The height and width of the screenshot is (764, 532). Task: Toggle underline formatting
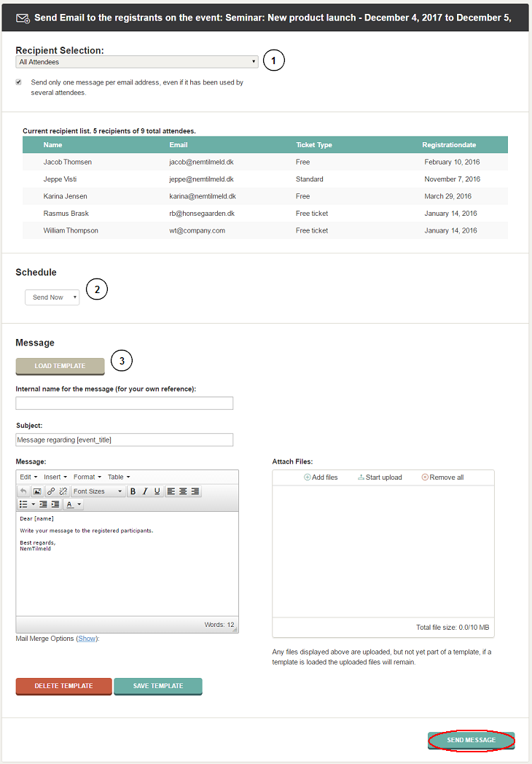[x=157, y=491]
